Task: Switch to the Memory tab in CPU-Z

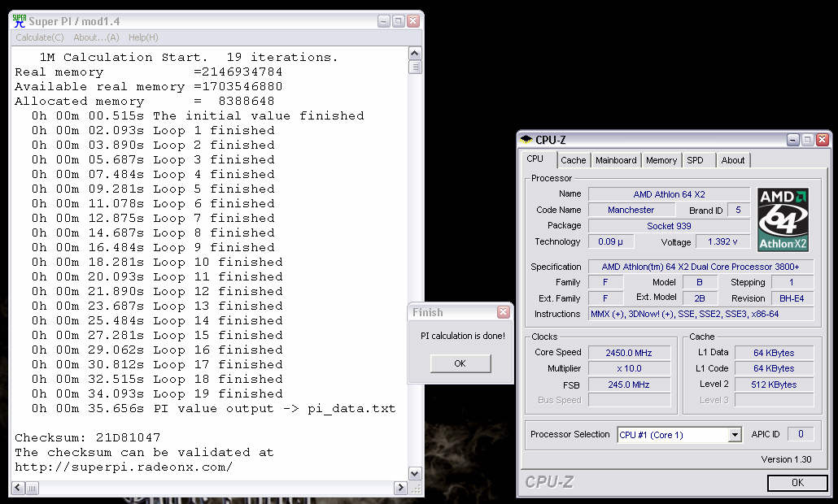Action: (661, 160)
